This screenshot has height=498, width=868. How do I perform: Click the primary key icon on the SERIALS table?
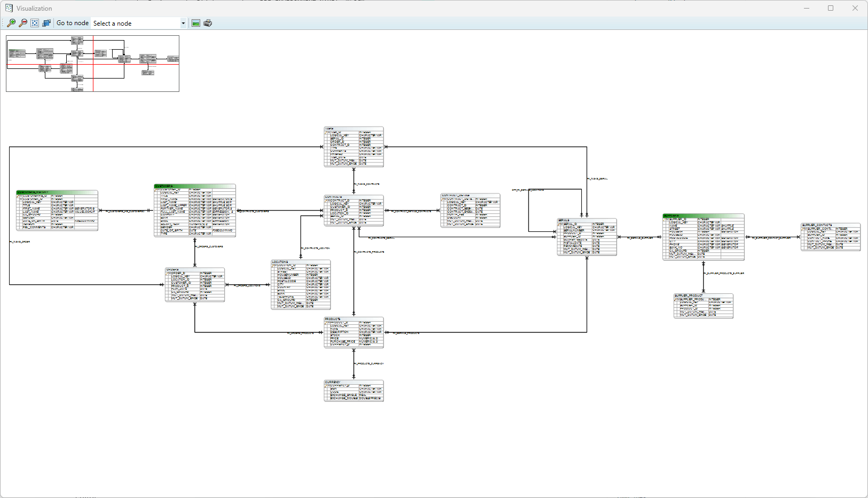tap(559, 225)
